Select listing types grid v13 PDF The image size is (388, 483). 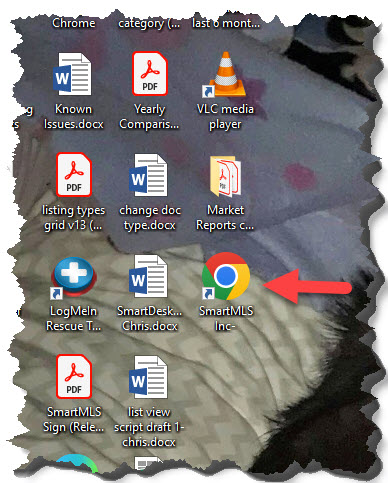74,174
